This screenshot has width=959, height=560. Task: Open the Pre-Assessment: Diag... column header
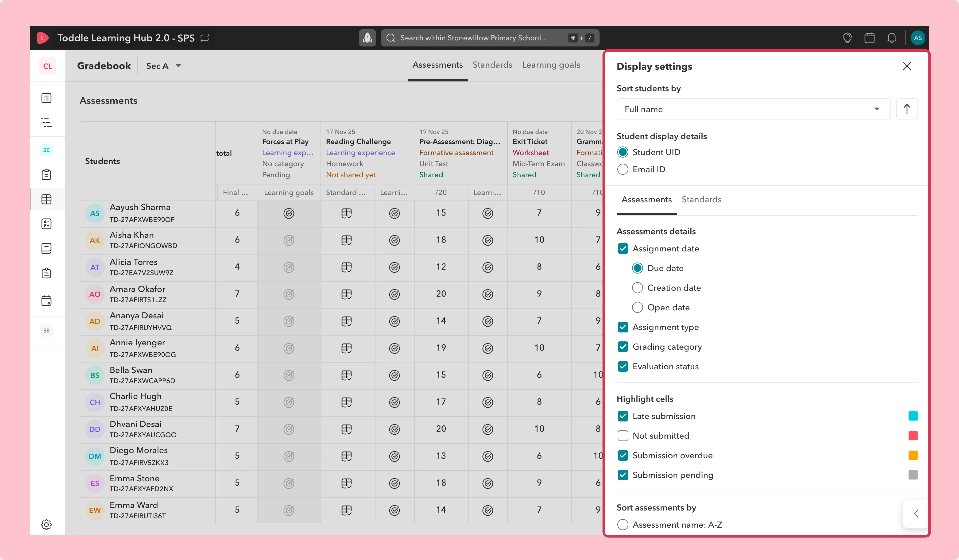click(x=460, y=142)
